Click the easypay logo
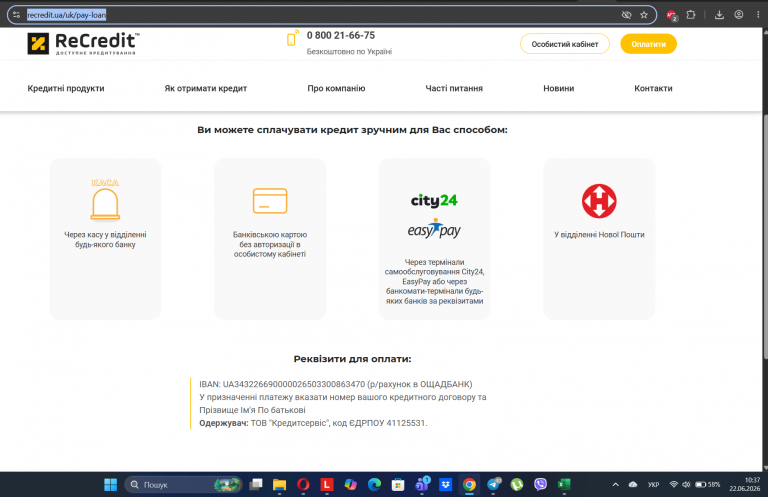Viewport: 768px width, 497px height. click(x=434, y=229)
